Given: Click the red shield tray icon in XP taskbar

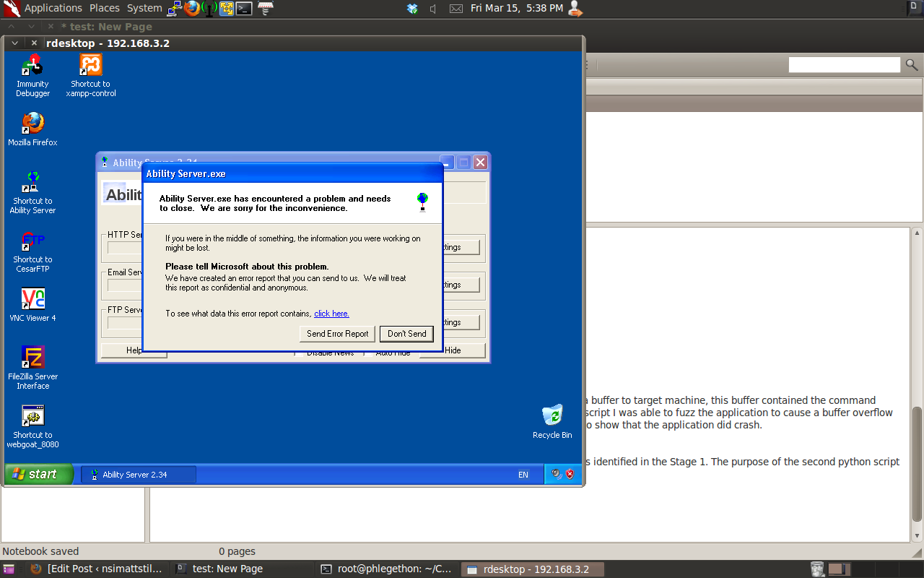Looking at the screenshot, I should 570,474.
